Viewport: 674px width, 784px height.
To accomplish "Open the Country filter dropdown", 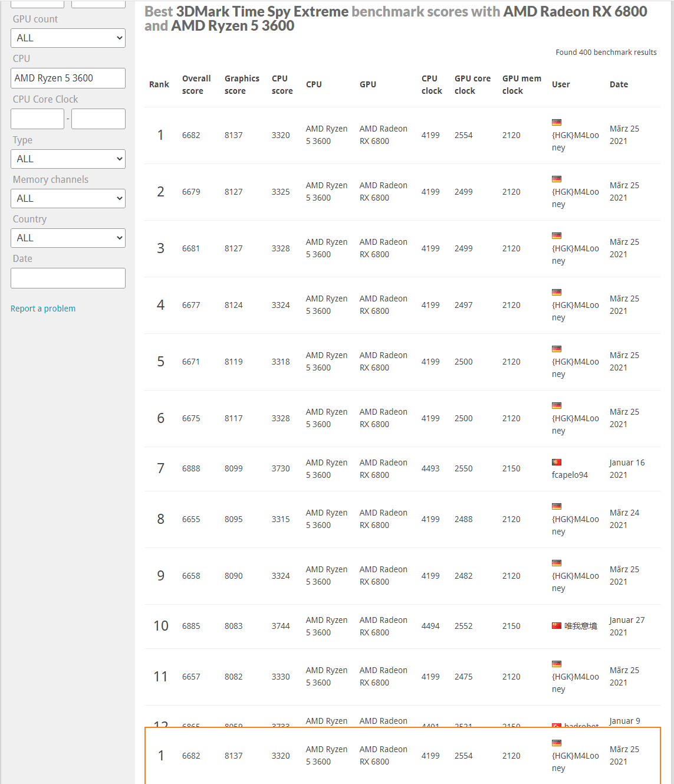I will 68,238.
